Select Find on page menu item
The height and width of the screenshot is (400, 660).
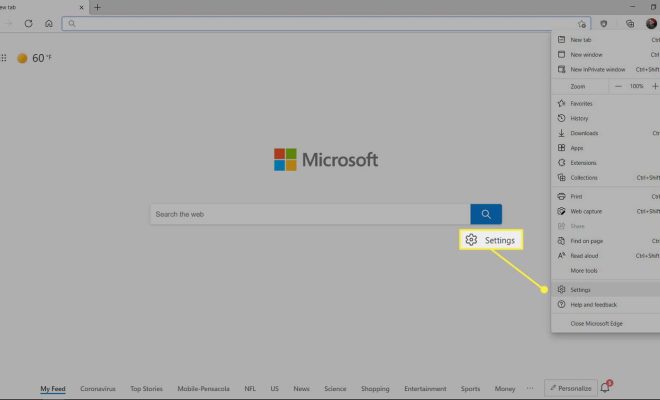click(x=606, y=241)
